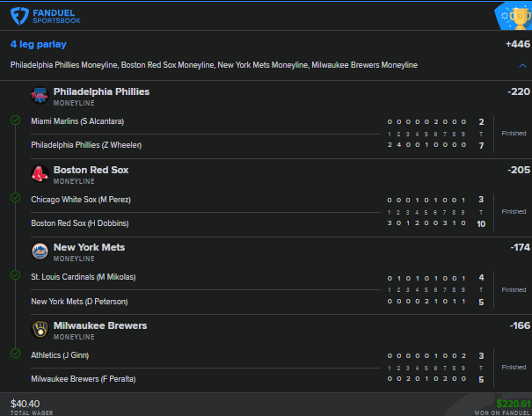Viewport: 532px width, 416px height.
Task: Click the -205 Red Sox odds
Action: (x=519, y=170)
